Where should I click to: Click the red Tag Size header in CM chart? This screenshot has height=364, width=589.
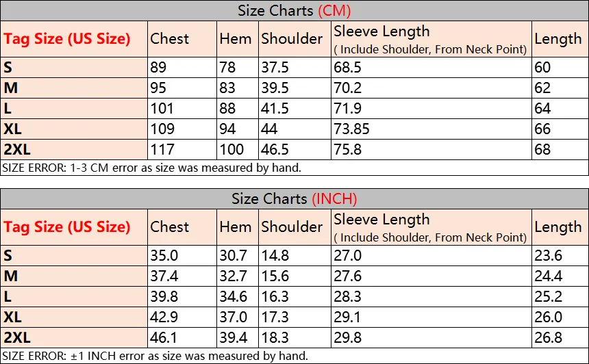67,38
